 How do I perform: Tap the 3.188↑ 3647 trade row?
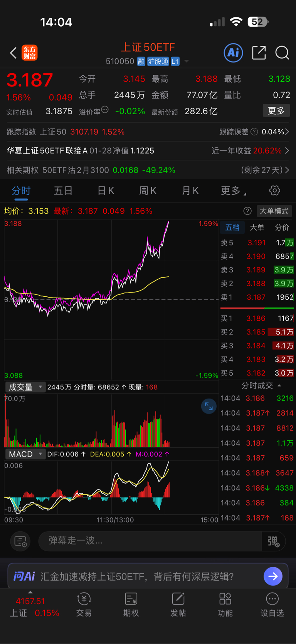[257, 473]
